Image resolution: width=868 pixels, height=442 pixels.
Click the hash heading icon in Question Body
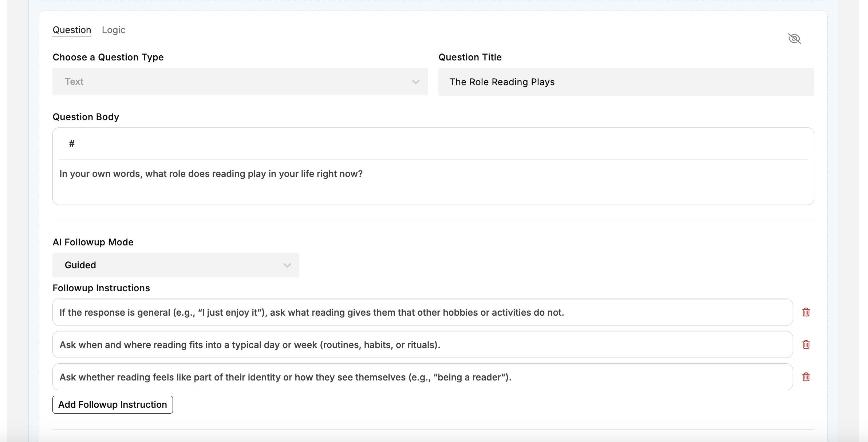pyautogui.click(x=72, y=144)
